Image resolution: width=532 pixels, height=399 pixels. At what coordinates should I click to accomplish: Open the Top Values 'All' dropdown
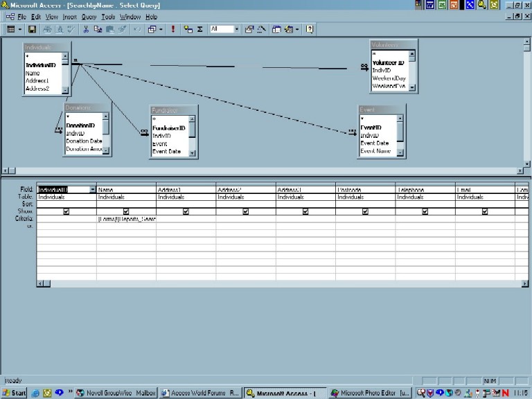point(236,29)
